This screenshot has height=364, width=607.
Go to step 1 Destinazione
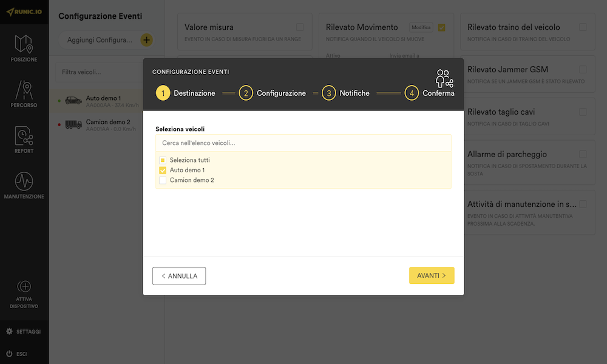185,93
